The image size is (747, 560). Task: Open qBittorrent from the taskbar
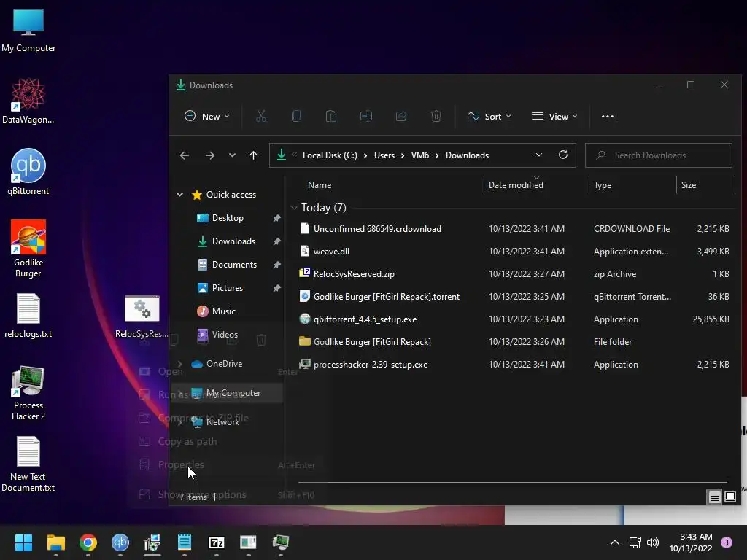(x=120, y=542)
